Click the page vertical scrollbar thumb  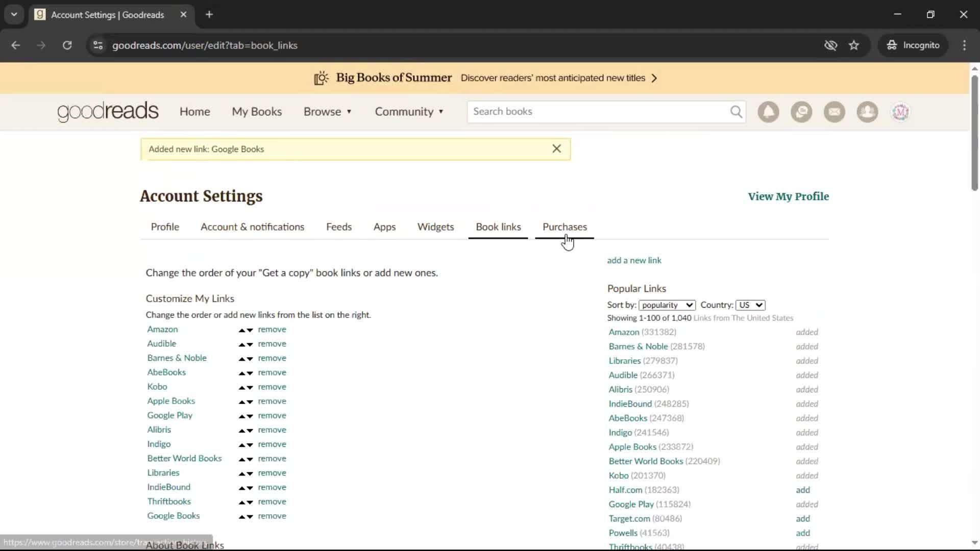[974, 133]
